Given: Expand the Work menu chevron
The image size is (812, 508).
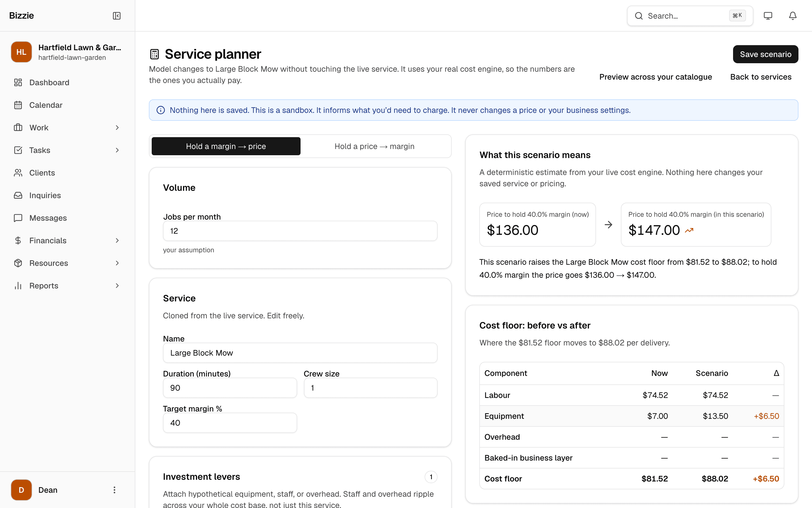Looking at the screenshot, I should [117, 128].
